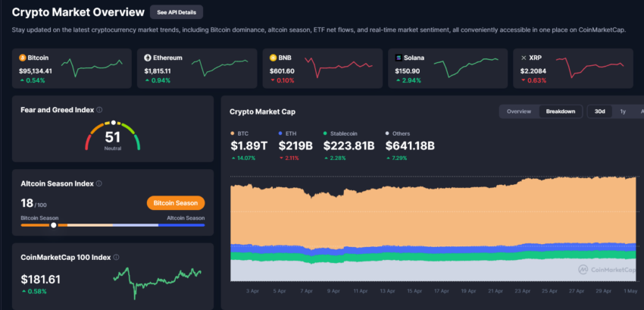Open Altcoin Season Index info icon
Viewport: 644px width, 310px height.
(x=98, y=183)
